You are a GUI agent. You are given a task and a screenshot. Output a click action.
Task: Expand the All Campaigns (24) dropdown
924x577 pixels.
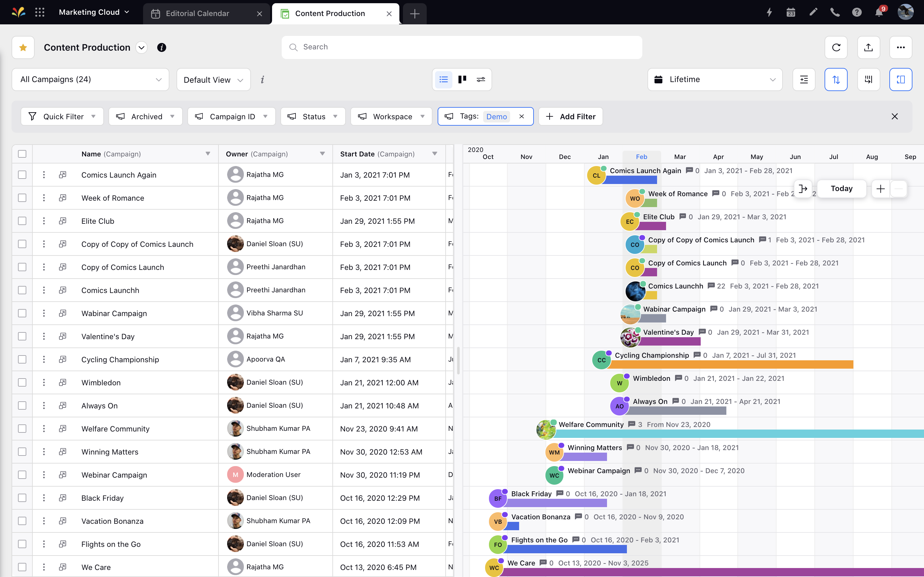(x=90, y=79)
